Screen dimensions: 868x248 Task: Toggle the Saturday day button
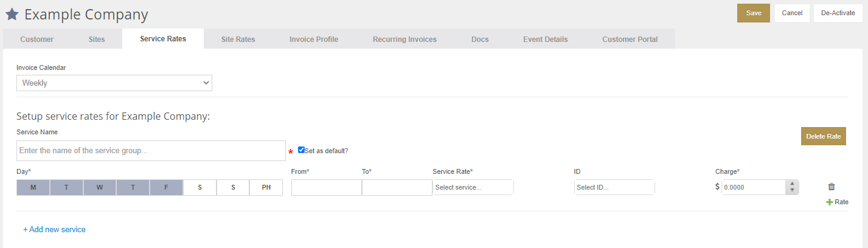pos(200,187)
